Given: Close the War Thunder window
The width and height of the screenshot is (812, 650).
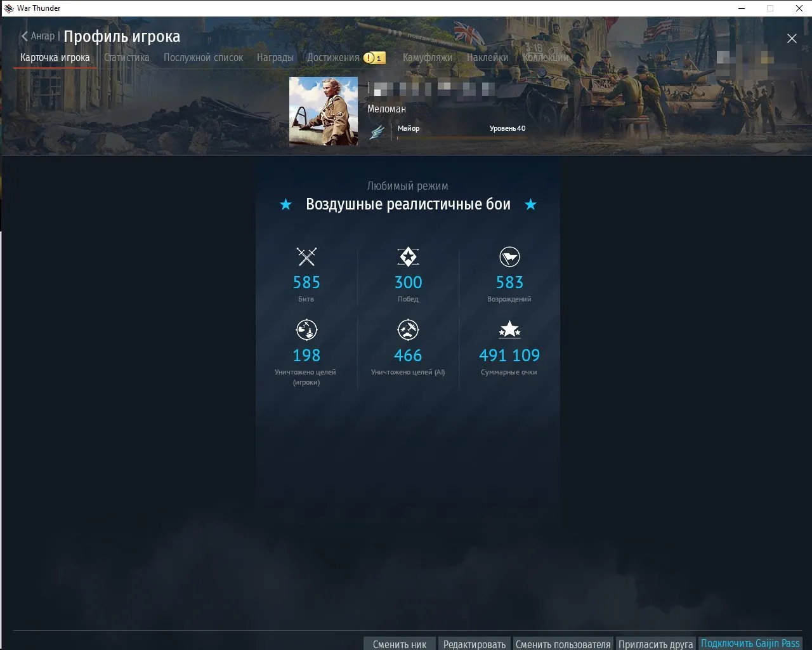Looking at the screenshot, I should [x=799, y=8].
